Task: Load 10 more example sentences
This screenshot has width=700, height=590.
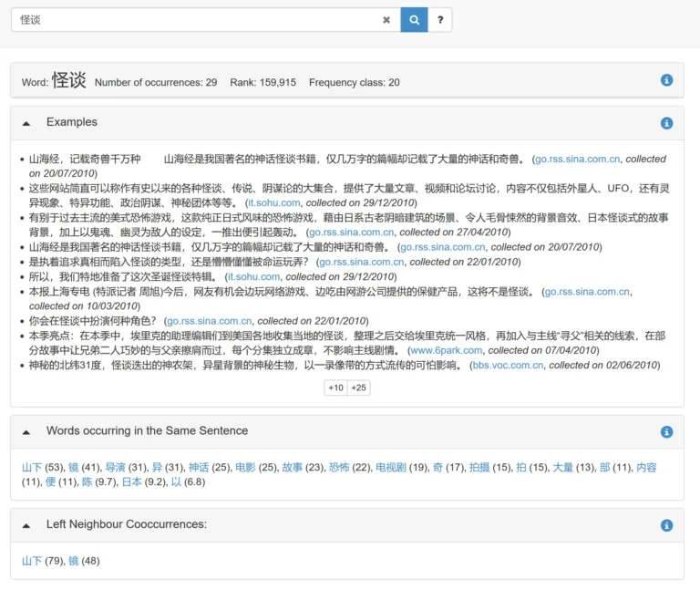Action: 335,388
